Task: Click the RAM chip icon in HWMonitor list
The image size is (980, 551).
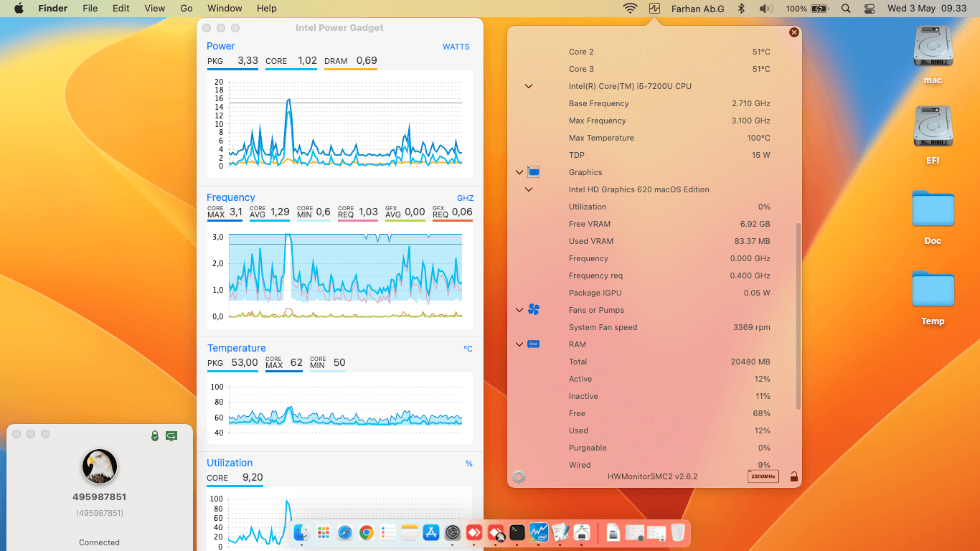Action: (534, 344)
